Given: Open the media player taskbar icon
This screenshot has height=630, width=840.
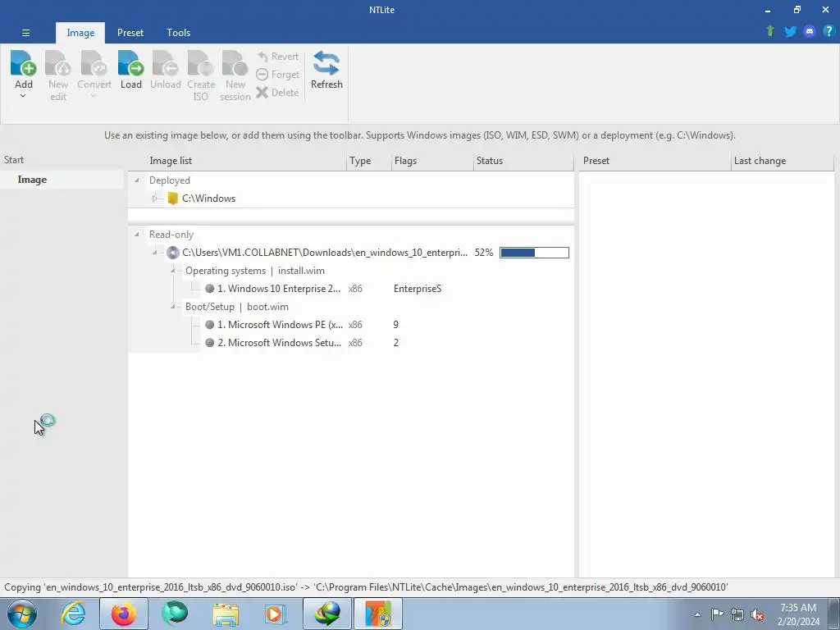Looking at the screenshot, I should [276, 614].
